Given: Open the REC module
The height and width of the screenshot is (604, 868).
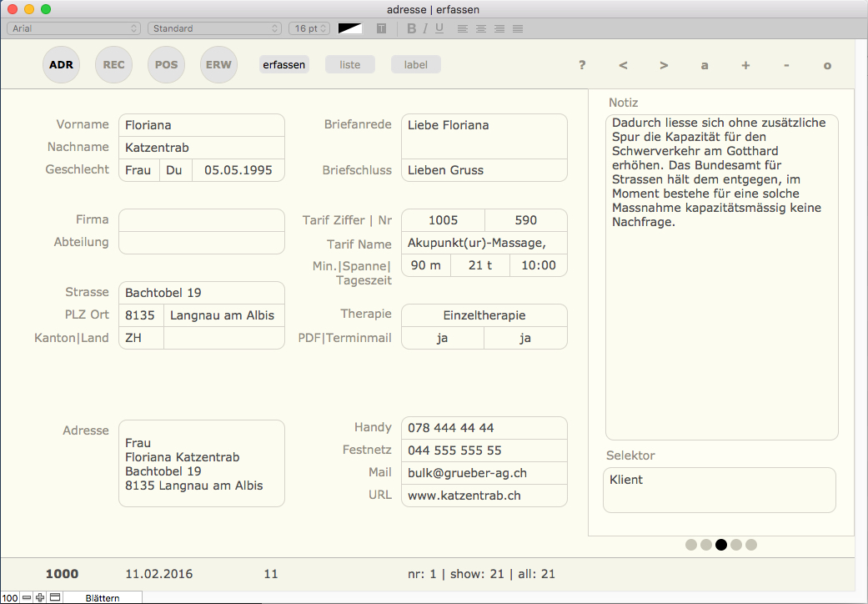Looking at the screenshot, I should tap(114, 65).
